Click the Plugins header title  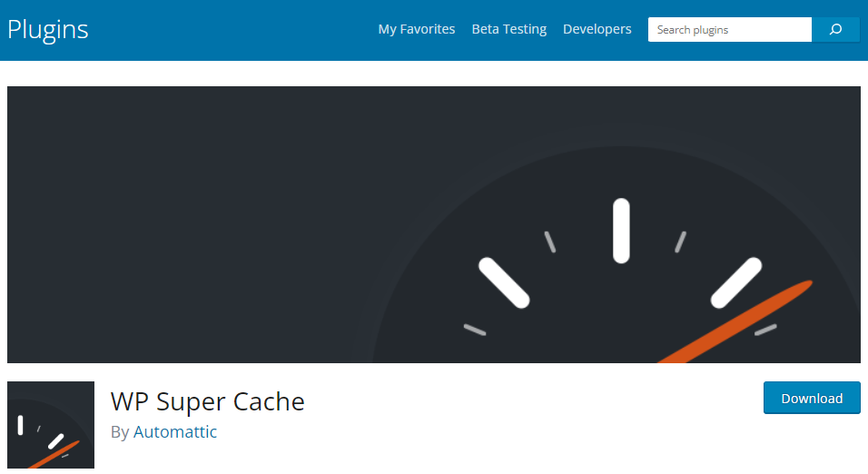click(x=47, y=30)
